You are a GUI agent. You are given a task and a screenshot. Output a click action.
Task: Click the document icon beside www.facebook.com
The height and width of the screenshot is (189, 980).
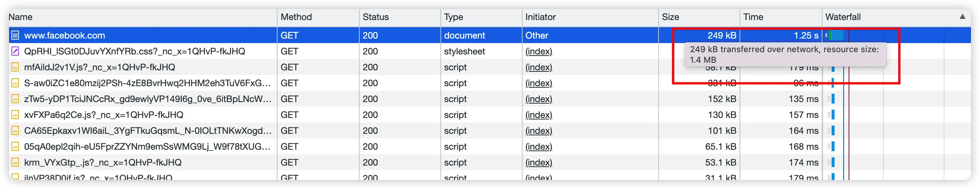coord(15,35)
